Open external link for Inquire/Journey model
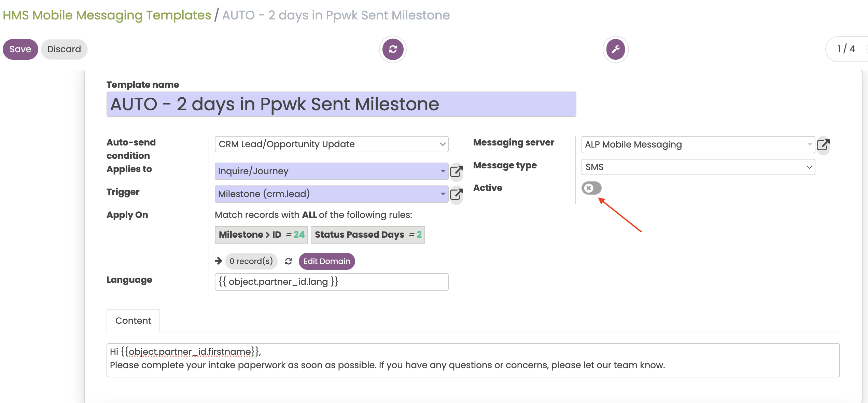Screen dimensions: 868x403 [x=456, y=171]
